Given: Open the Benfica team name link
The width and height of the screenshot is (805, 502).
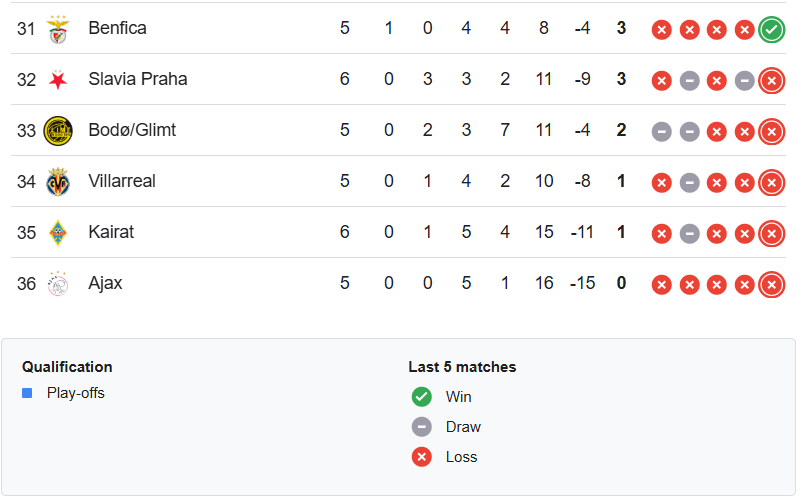Looking at the screenshot, I should point(117,28).
